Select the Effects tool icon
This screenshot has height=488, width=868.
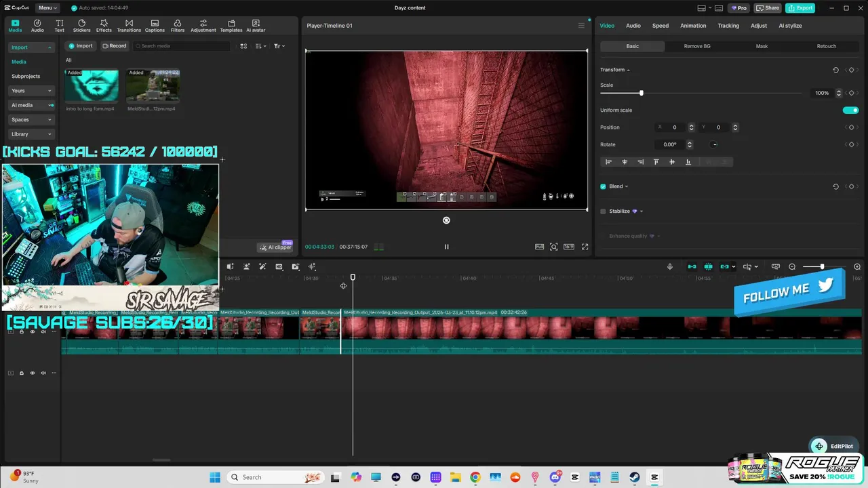(x=104, y=26)
